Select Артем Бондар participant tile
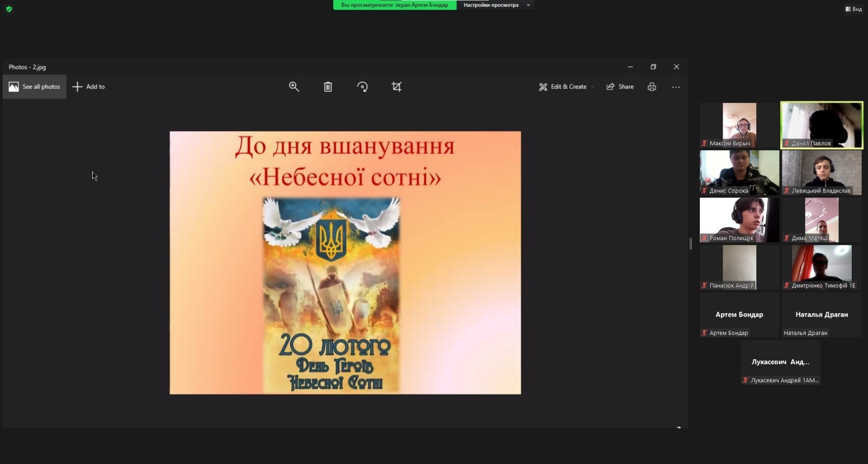The height and width of the screenshot is (464, 868). click(739, 315)
